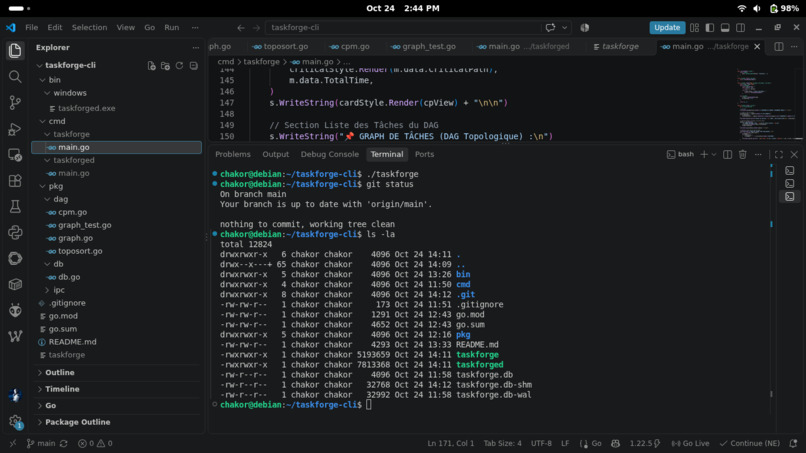Click New Folder icon in explorer header

(x=165, y=66)
